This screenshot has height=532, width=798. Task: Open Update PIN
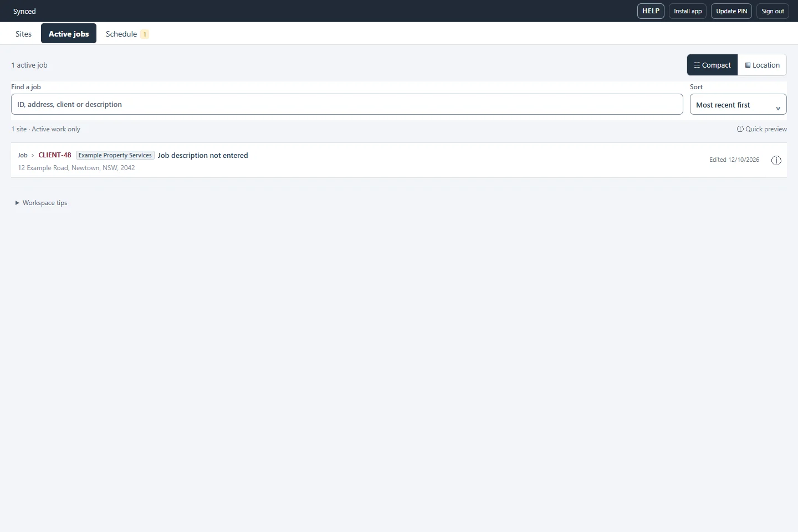(731, 11)
